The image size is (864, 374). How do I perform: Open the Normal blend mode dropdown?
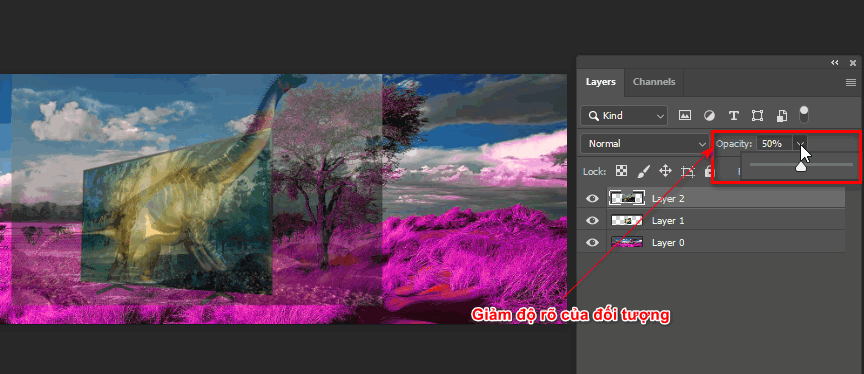point(645,144)
